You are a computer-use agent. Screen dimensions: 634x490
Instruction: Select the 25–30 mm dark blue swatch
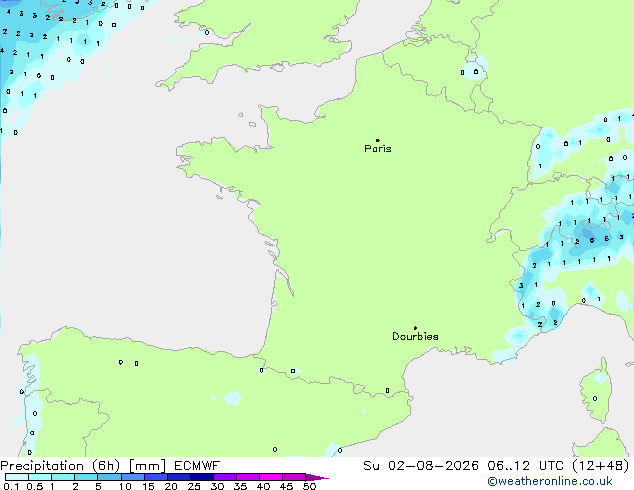(x=201, y=477)
